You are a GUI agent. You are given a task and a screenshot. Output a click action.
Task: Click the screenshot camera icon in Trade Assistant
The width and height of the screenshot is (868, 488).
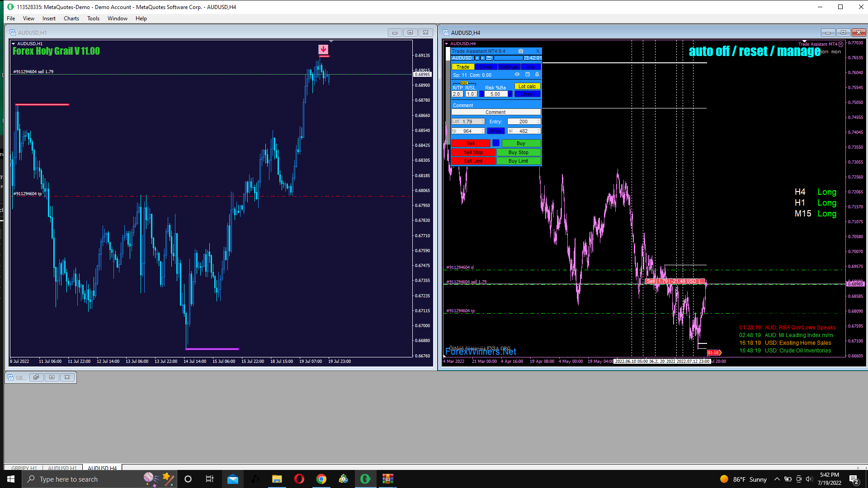(x=520, y=51)
